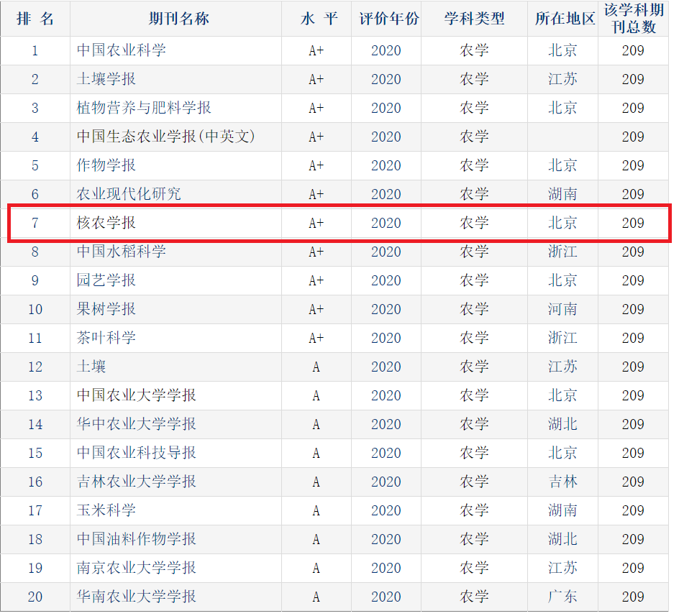This screenshot has height=616, width=679.
Task: Click 农学 type in 土壤学报 row
Action: (x=474, y=79)
